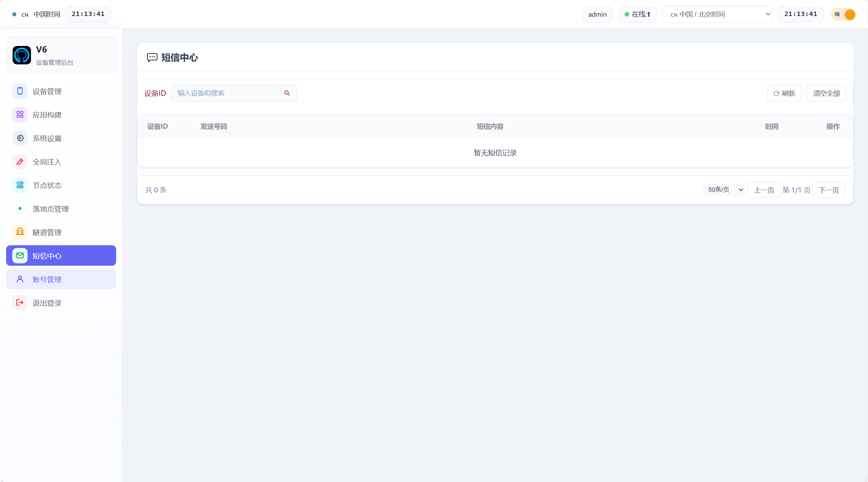Open 节点状态 from the sidebar
Screen dimensions: 868x482
61,185
